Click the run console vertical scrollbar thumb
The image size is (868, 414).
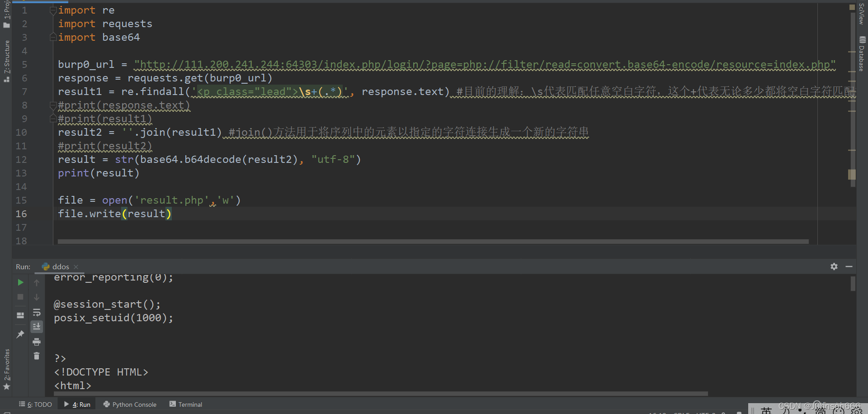tap(853, 284)
